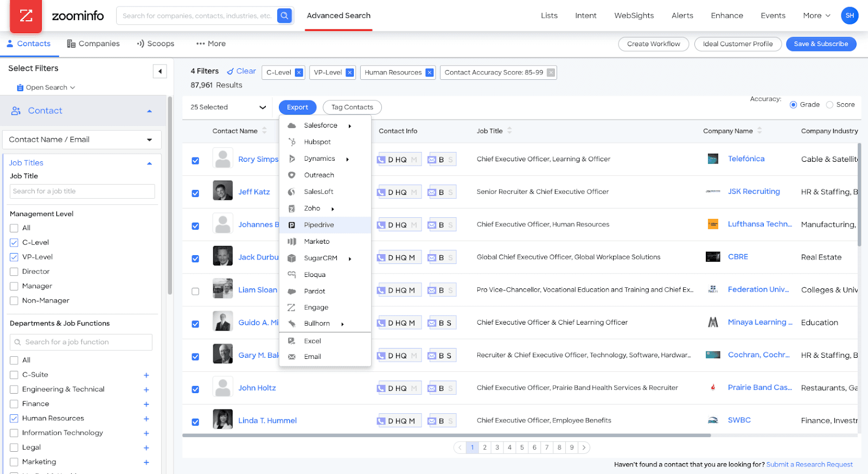The height and width of the screenshot is (474, 868).
Task: Sort by Job Title column arrows
Action: 509,130
